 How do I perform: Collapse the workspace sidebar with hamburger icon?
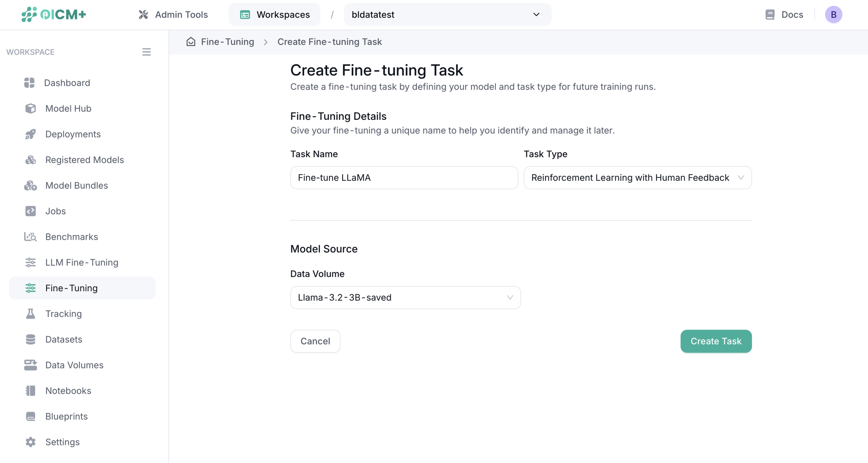(146, 52)
